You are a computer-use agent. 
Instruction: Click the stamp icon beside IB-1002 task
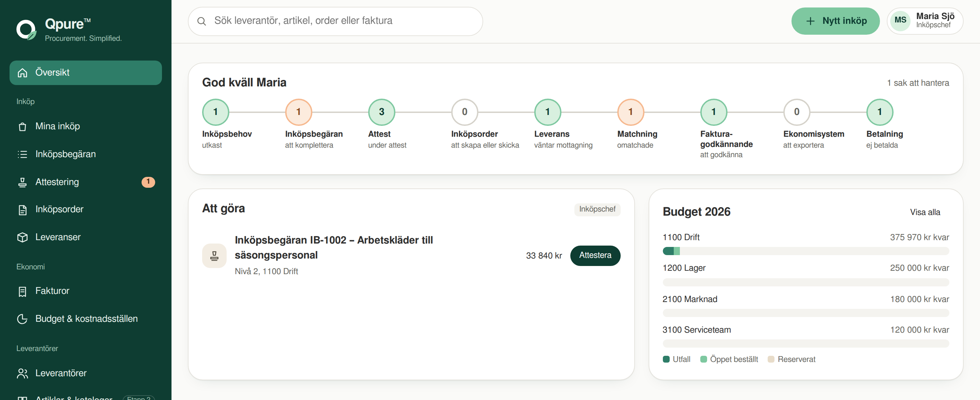pyautogui.click(x=214, y=256)
